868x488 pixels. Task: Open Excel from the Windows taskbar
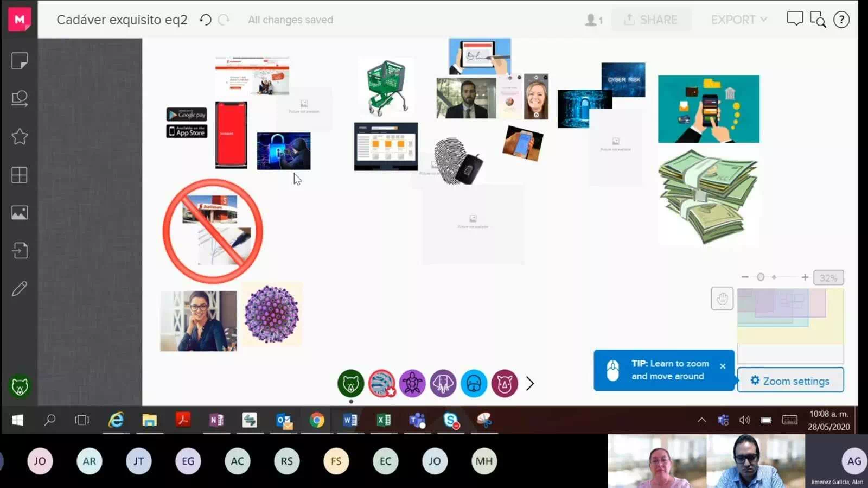[x=384, y=420]
